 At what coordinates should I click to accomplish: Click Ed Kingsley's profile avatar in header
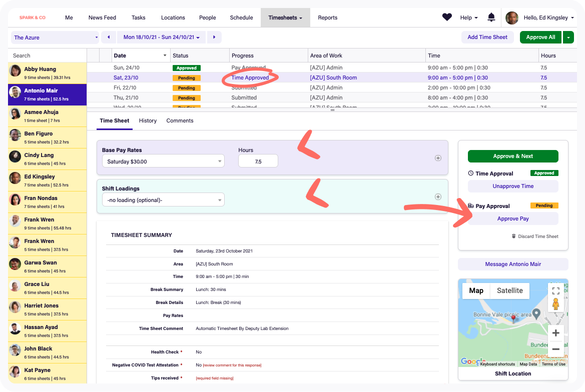pyautogui.click(x=512, y=17)
